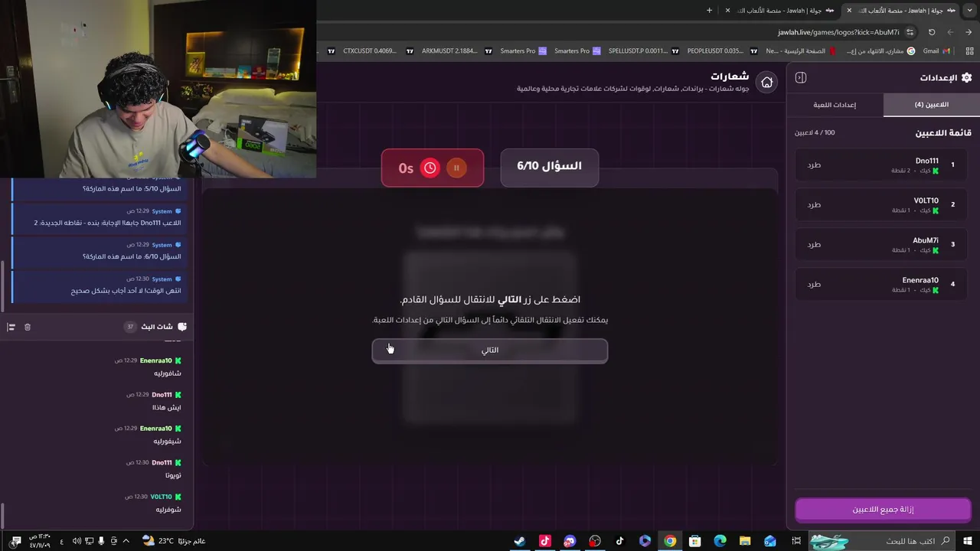Open Microsoft Edge from taskbar
The image size is (980, 551).
(x=720, y=541)
